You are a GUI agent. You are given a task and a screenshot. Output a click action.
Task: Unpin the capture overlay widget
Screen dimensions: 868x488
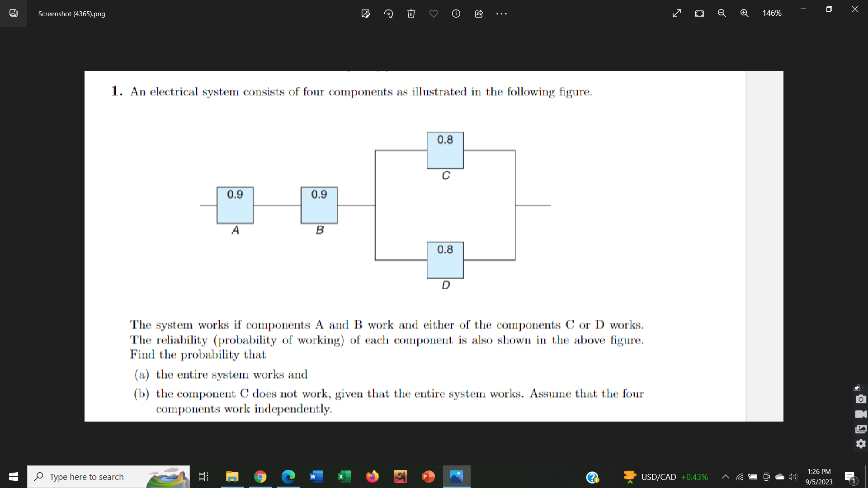pos(857,388)
